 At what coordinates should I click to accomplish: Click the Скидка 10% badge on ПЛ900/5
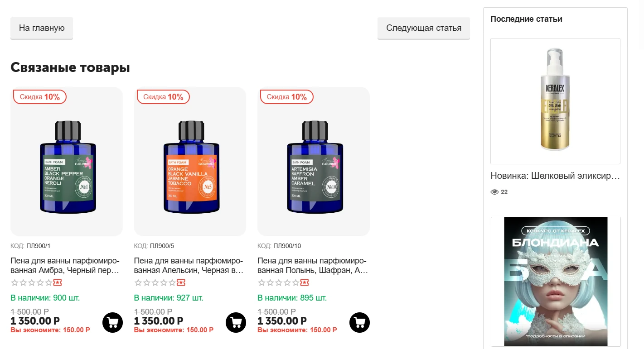[163, 97]
